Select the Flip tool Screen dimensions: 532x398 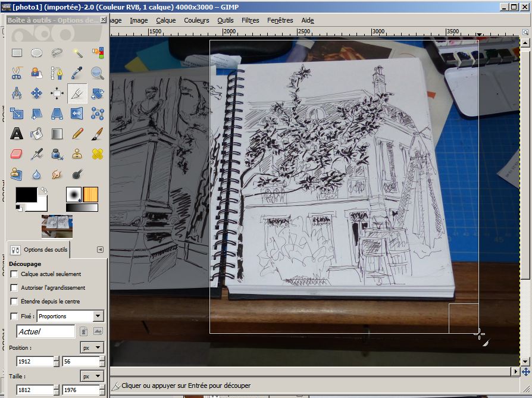point(77,114)
